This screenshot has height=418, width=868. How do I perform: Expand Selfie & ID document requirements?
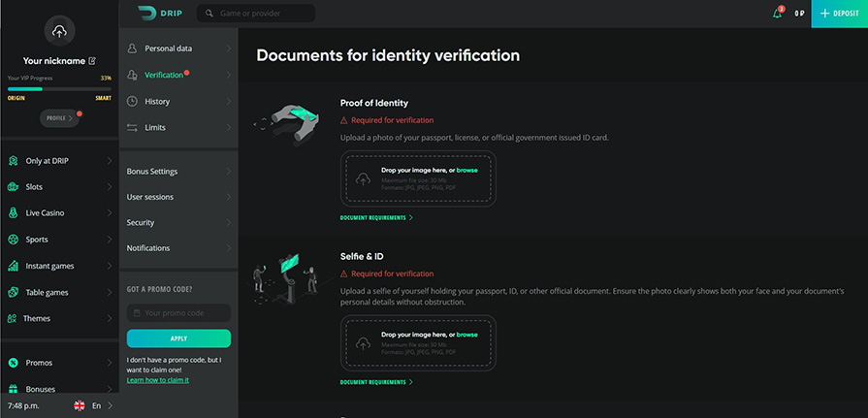point(376,382)
